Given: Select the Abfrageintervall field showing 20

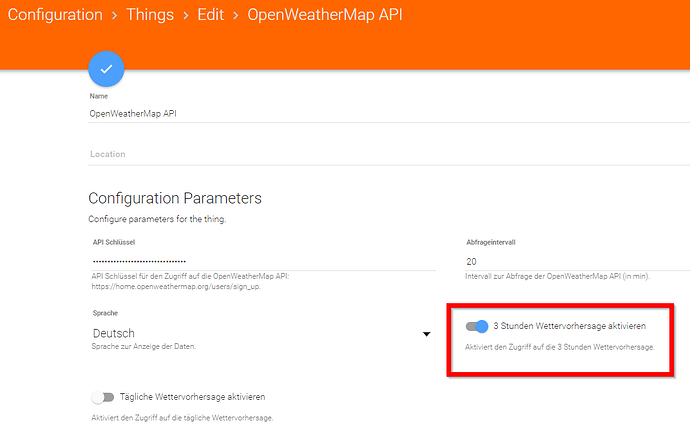Looking at the screenshot, I should [x=570, y=261].
